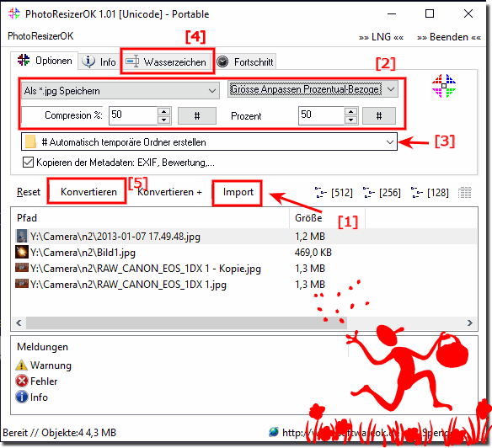Click the file list scroll right arrow

(x=470, y=323)
